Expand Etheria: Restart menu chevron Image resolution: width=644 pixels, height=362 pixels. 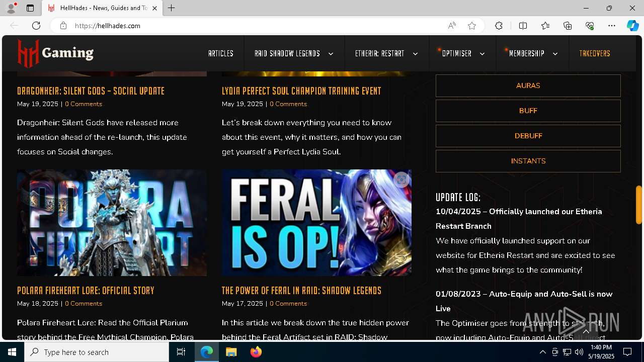pyautogui.click(x=415, y=54)
